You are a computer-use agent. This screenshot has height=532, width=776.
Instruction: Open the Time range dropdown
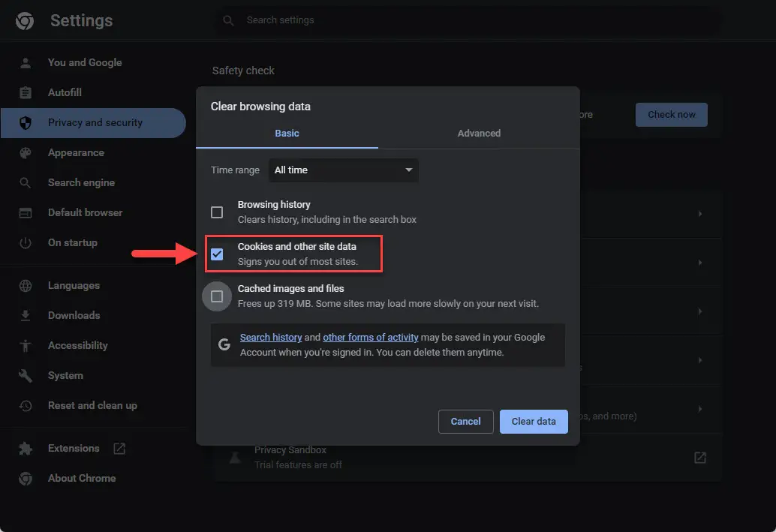point(343,170)
